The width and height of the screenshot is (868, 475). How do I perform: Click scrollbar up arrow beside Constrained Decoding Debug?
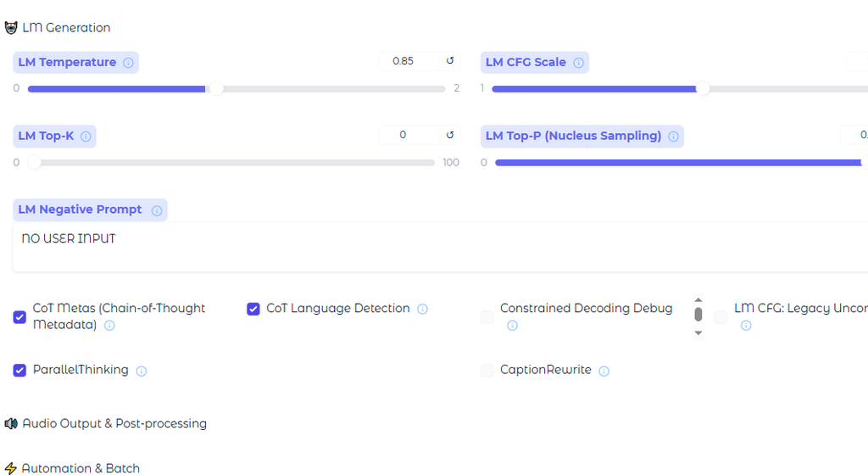[x=698, y=299]
